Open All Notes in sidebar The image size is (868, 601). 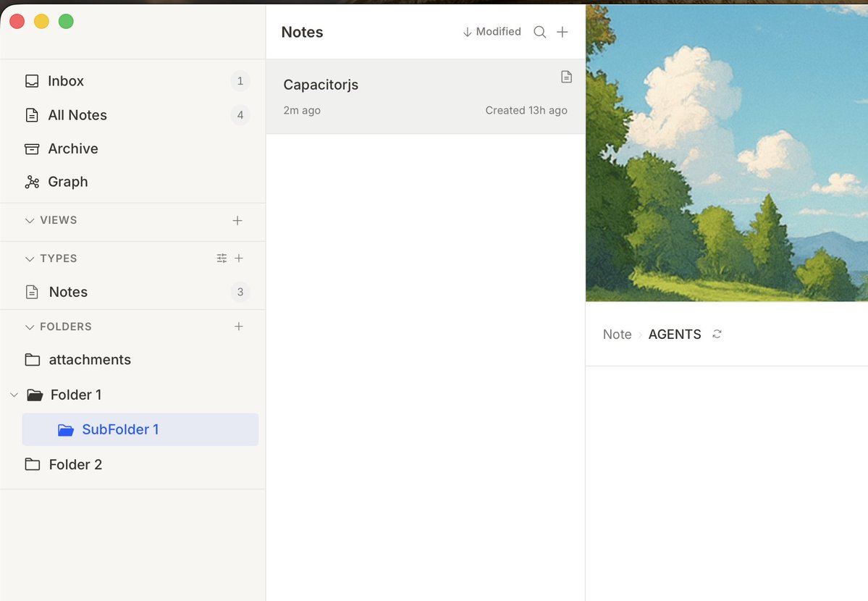[133, 114]
